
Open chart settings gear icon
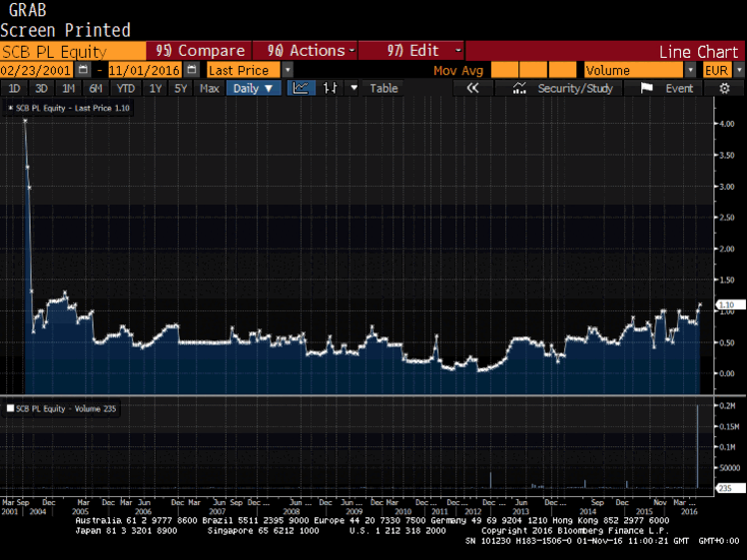coord(724,88)
